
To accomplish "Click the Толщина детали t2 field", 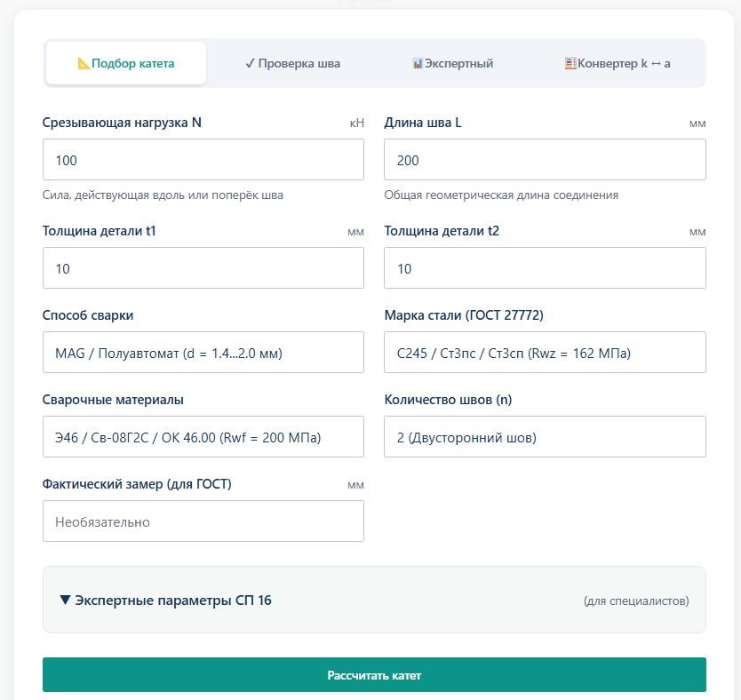I will tap(545, 267).
